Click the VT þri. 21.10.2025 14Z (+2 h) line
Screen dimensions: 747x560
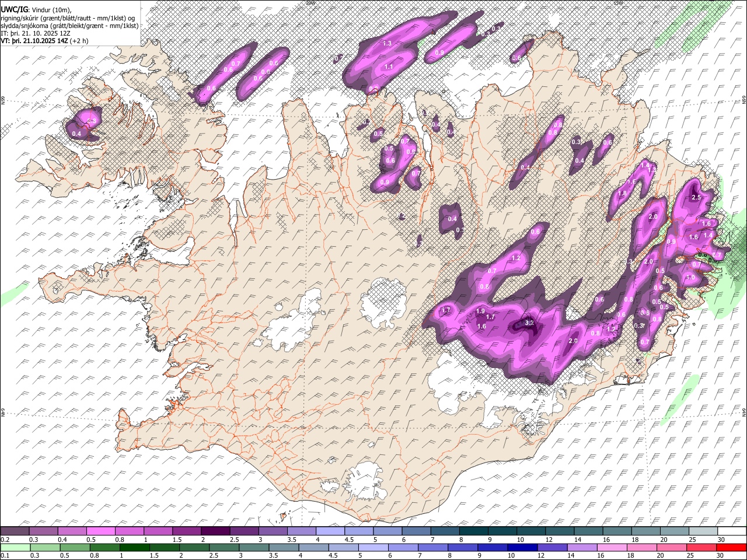coord(44,41)
